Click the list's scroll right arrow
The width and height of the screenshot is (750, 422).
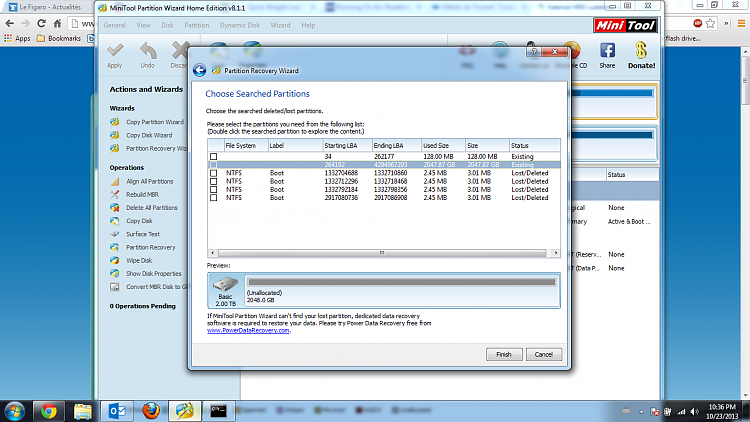point(555,253)
